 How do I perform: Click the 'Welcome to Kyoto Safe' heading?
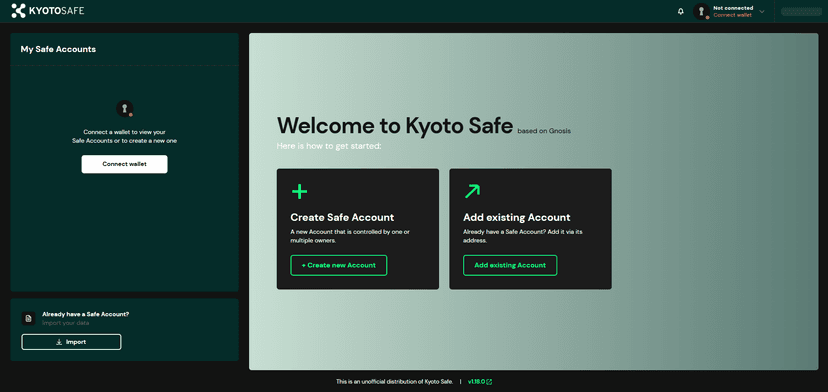(x=395, y=126)
